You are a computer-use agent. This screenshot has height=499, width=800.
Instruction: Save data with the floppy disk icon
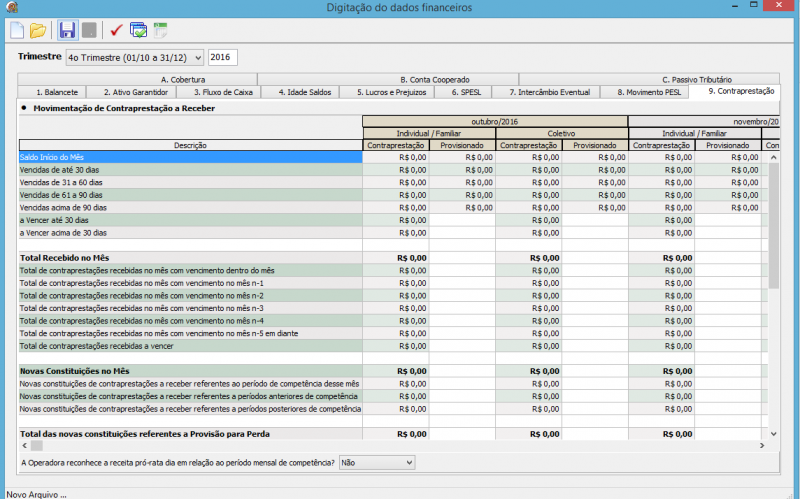point(67,31)
